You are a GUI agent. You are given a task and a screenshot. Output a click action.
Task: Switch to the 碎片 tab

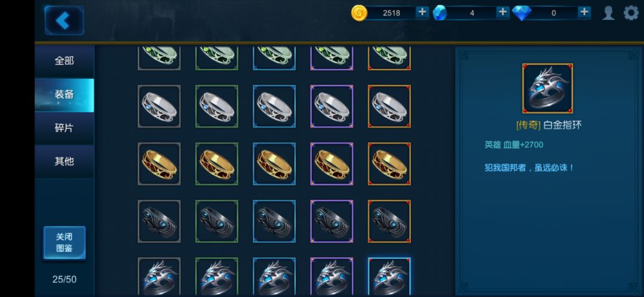pyautogui.click(x=64, y=128)
